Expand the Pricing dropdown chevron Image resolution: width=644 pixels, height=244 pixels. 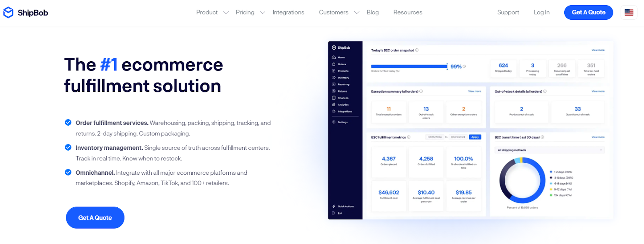tap(262, 12)
